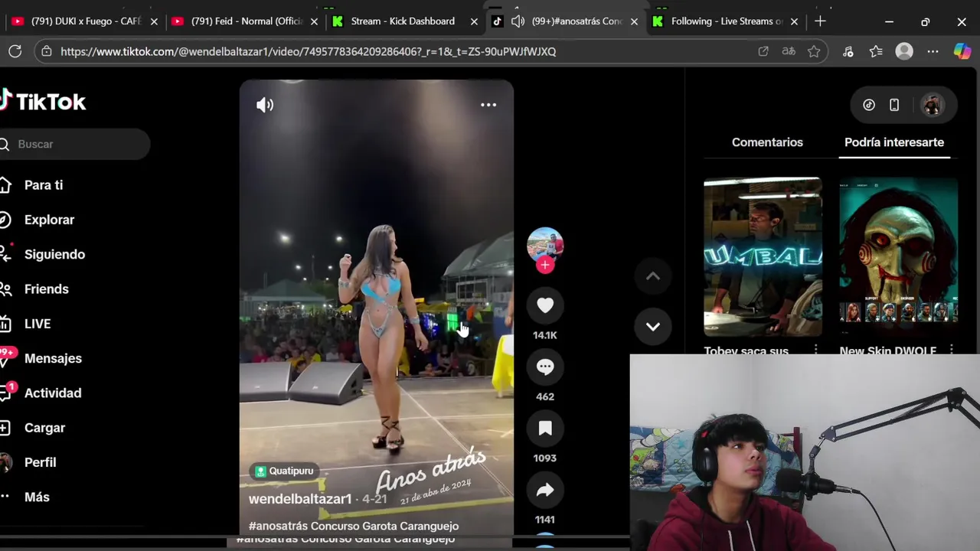Image resolution: width=980 pixels, height=551 pixels.
Task: View site information lock icon
Action: pyautogui.click(x=47, y=51)
